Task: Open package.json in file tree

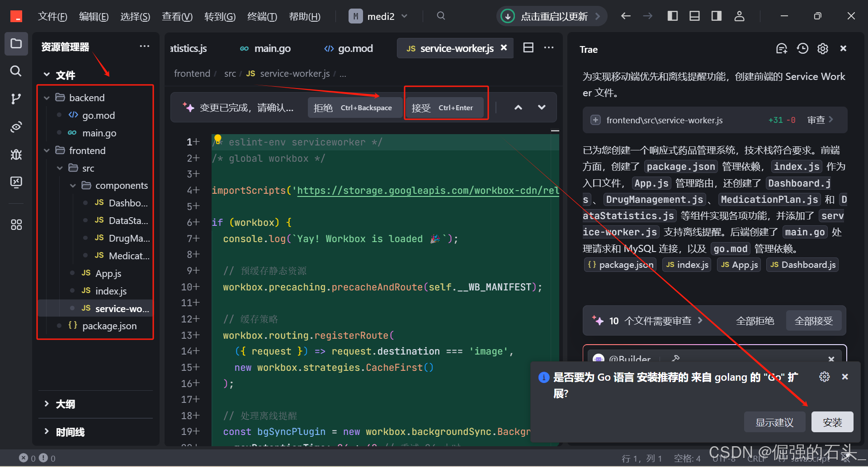Action: pyautogui.click(x=109, y=326)
